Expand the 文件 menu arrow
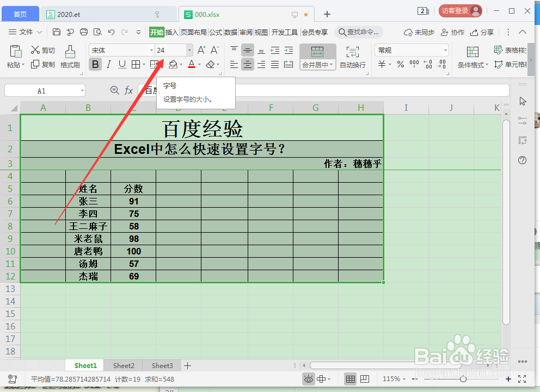540x392 pixels. point(39,32)
